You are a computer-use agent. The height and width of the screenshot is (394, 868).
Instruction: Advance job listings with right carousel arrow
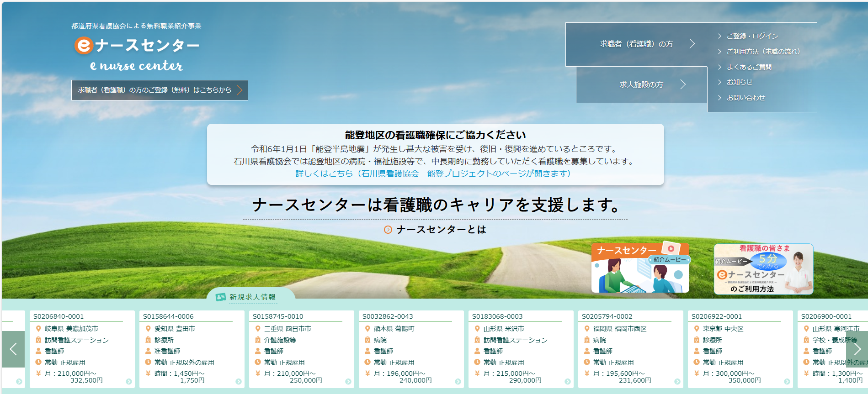coord(857,349)
